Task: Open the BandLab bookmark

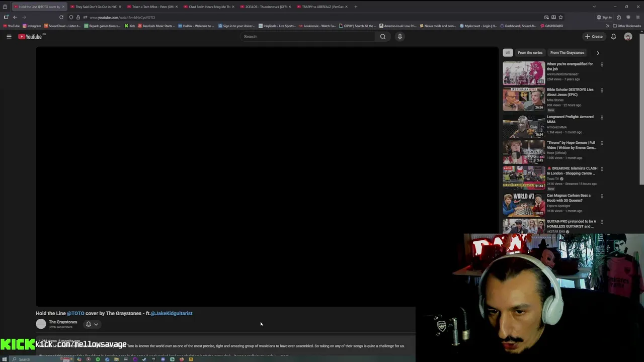Action: 156,26
